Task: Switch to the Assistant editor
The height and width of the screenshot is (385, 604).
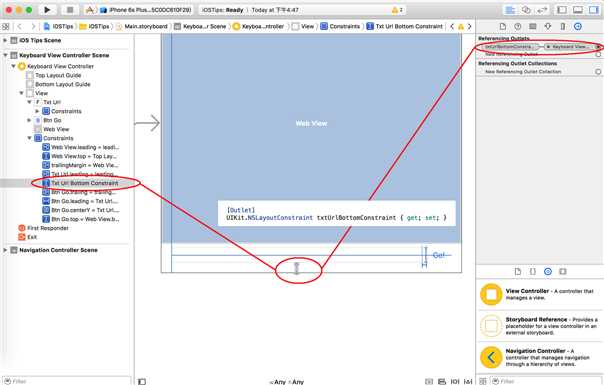Action: click(526, 10)
